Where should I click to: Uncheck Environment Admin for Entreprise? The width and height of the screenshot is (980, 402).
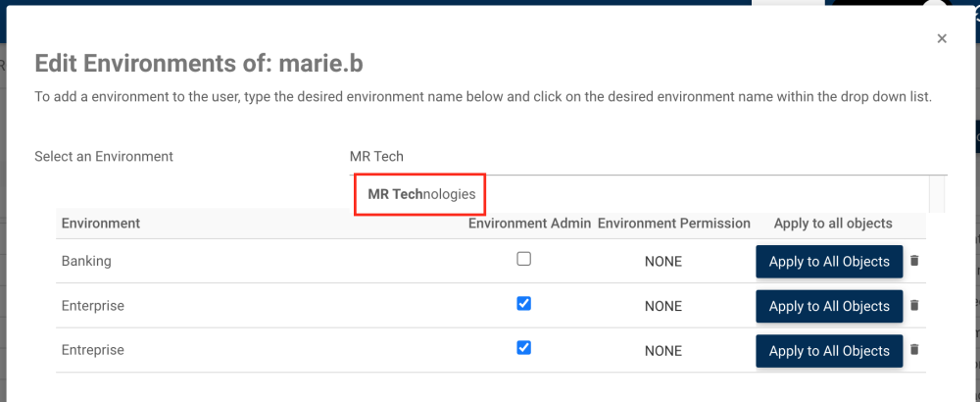click(x=523, y=348)
